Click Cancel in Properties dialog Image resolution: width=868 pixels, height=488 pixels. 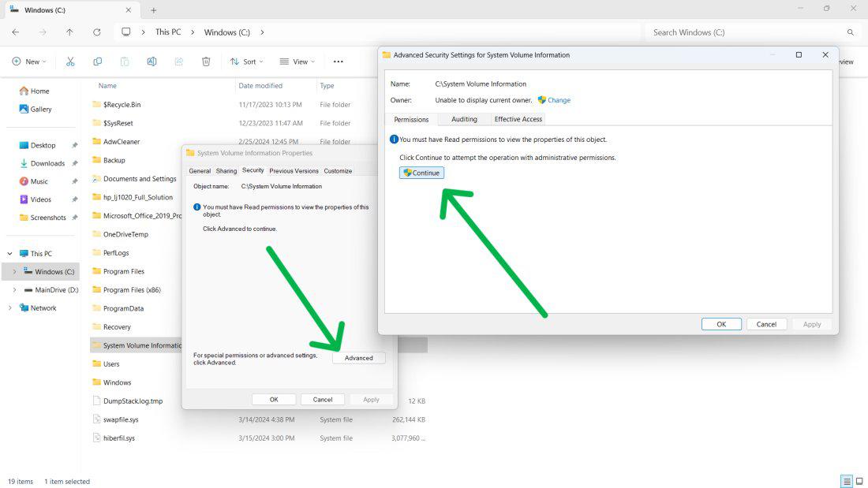[323, 400]
